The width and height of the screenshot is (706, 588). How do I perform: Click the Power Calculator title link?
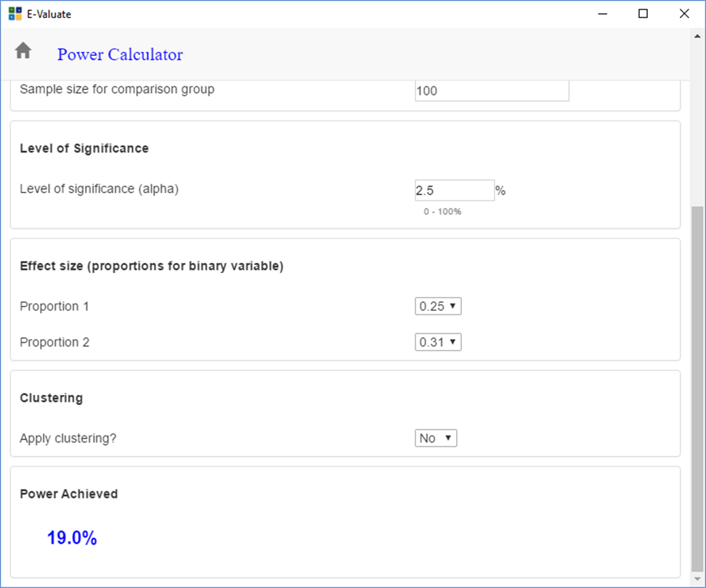(x=120, y=54)
